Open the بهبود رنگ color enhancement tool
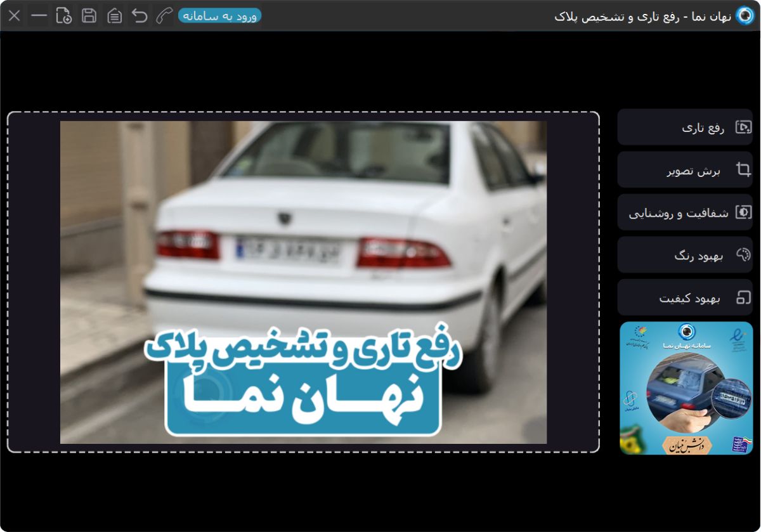761x532 pixels. pos(685,254)
